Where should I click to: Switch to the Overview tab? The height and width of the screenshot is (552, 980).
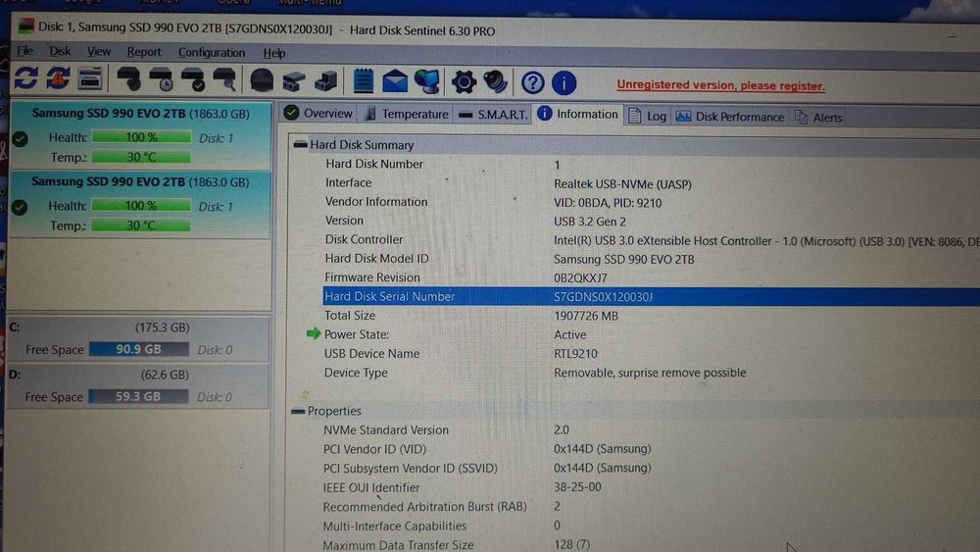(318, 113)
